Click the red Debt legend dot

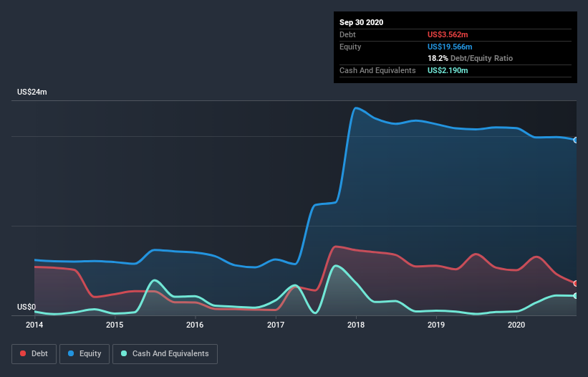23,353
